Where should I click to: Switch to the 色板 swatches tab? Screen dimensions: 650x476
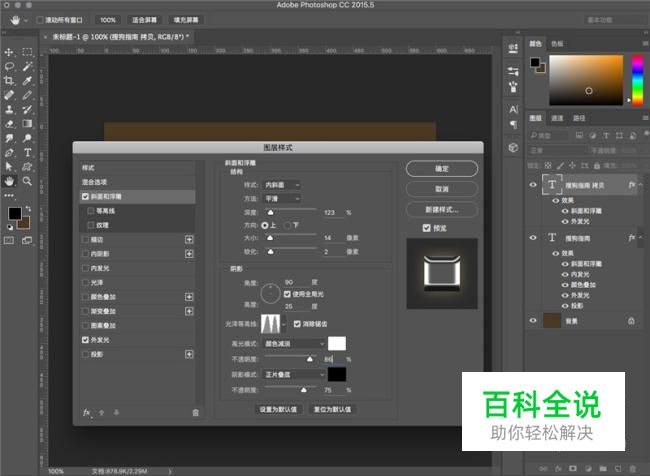pyautogui.click(x=557, y=44)
